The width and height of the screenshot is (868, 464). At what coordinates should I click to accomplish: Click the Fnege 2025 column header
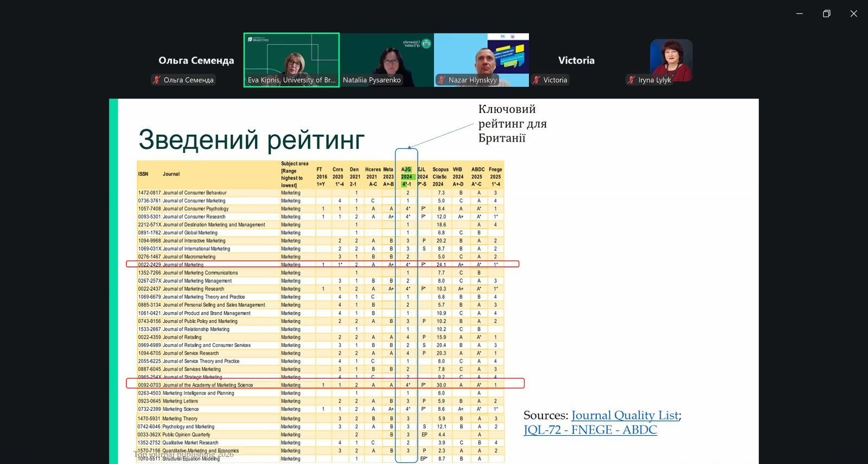(x=495, y=177)
